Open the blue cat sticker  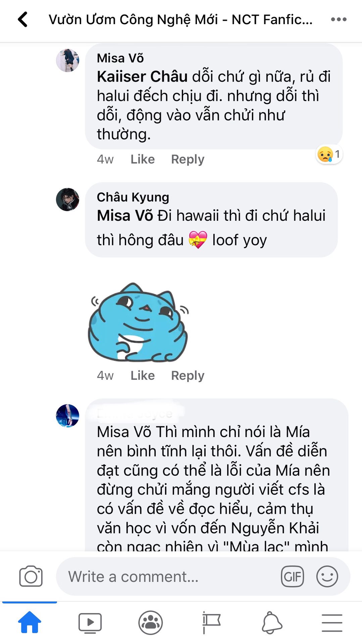point(138,323)
